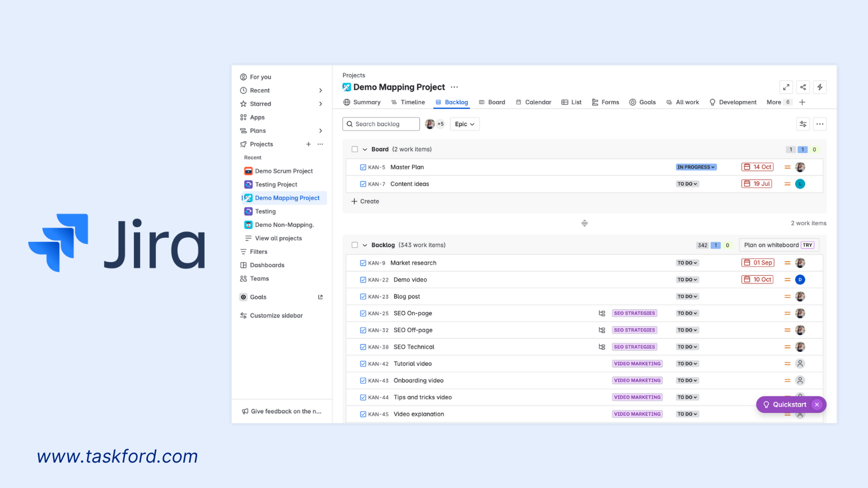Viewport: 868px width, 488px height.
Task: Open the Epic filter dropdown
Action: pyautogui.click(x=465, y=124)
